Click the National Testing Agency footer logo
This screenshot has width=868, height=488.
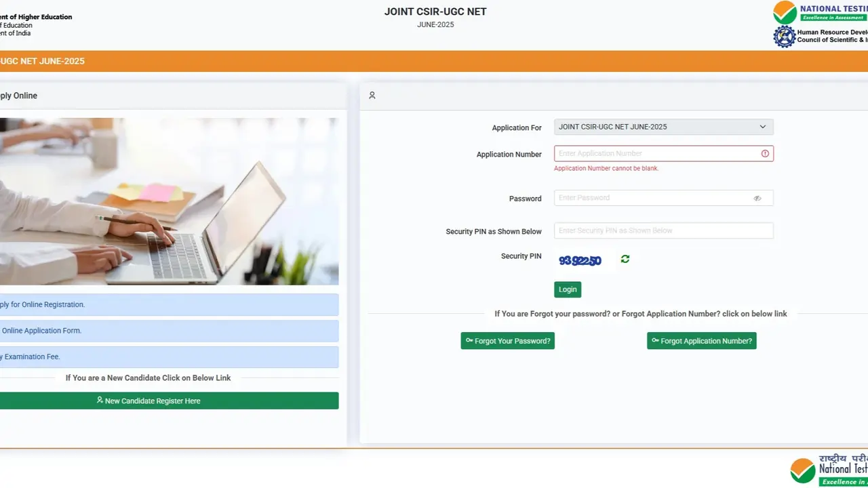click(x=802, y=468)
